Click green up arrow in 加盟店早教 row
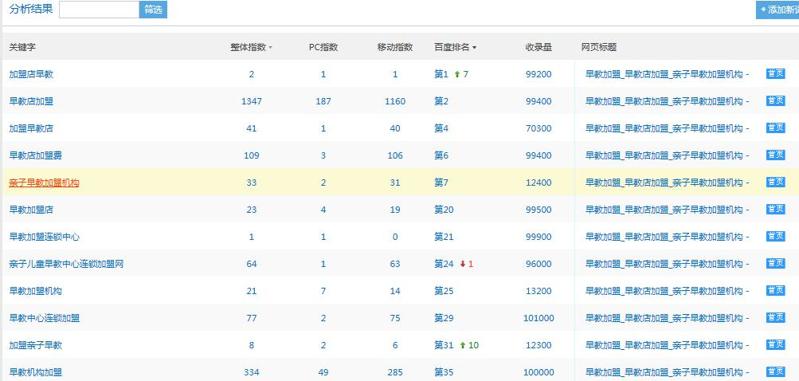799x381 pixels. [457, 74]
